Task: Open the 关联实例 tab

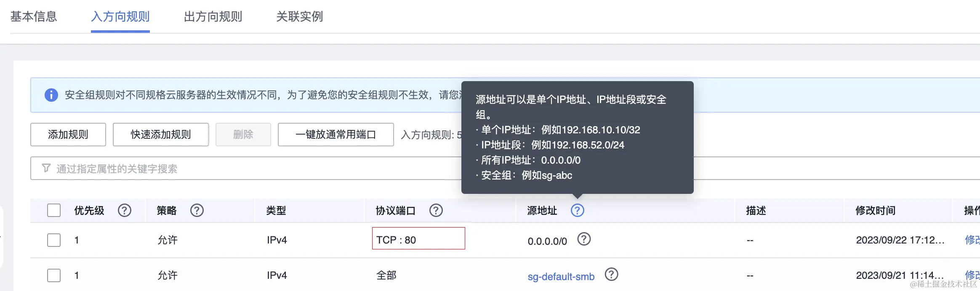Action: [300, 17]
